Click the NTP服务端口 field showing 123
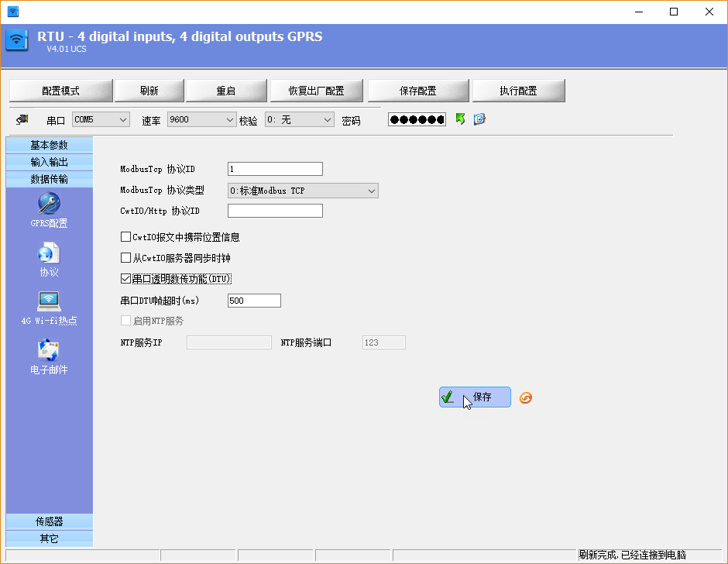This screenshot has height=564, width=728. click(383, 342)
